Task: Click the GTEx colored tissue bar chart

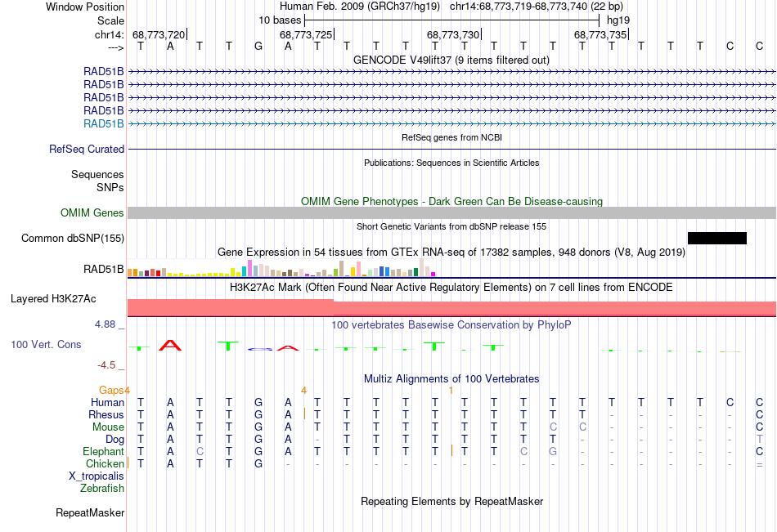Action: coord(281,267)
